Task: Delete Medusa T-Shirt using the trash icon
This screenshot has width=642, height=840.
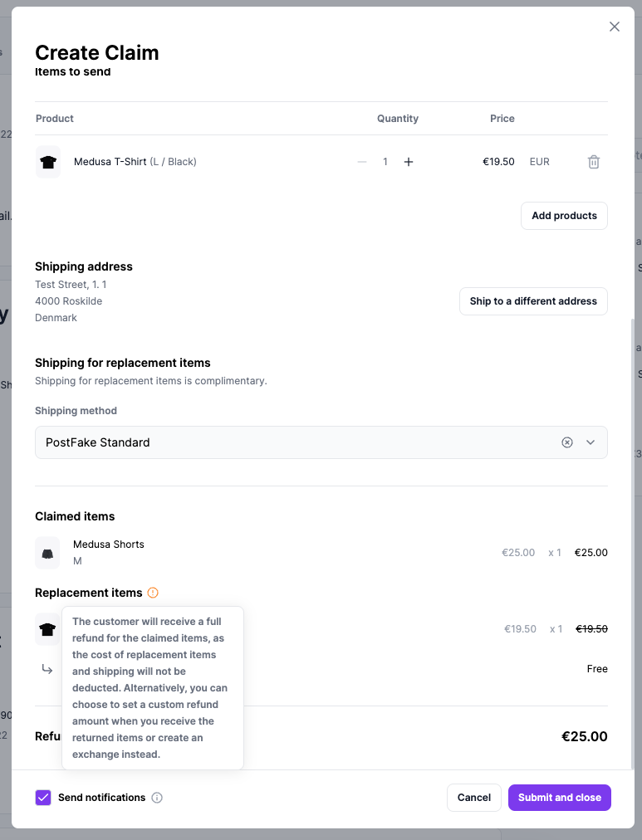Action: pyautogui.click(x=594, y=162)
